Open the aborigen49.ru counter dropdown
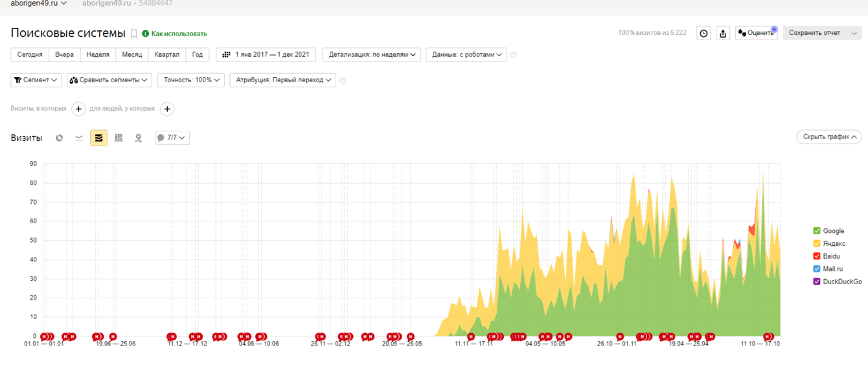 tap(38, 3)
